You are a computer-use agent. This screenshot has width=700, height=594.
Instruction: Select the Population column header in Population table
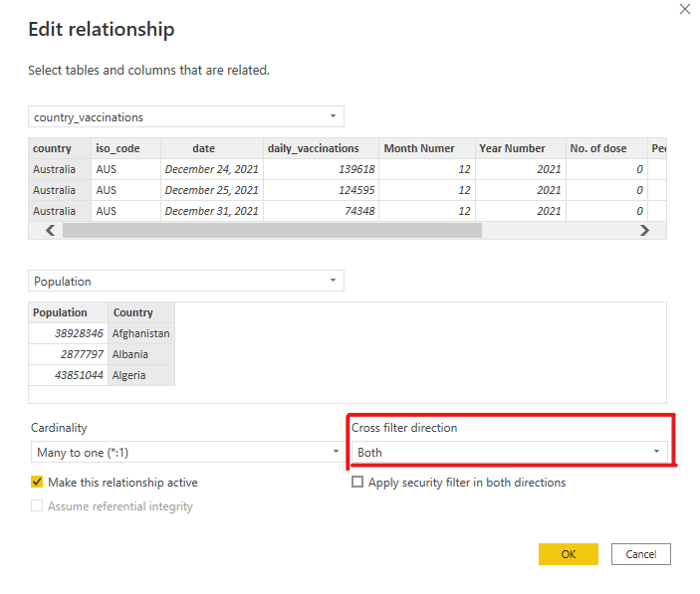(x=69, y=312)
